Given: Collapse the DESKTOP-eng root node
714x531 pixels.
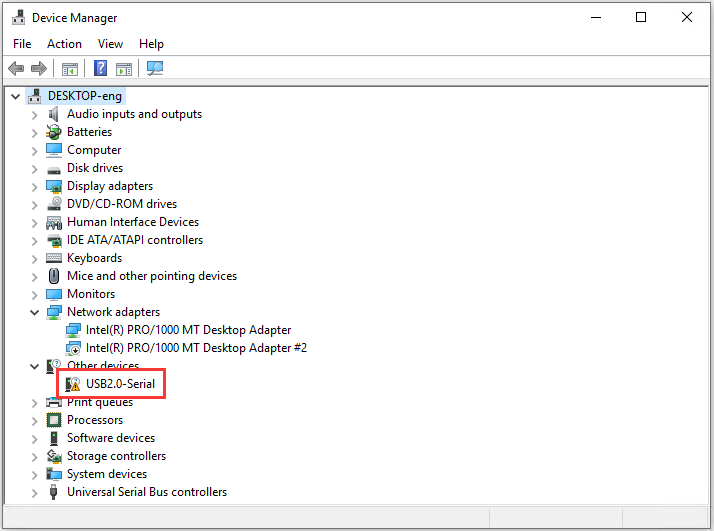Looking at the screenshot, I should click(x=15, y=97).
